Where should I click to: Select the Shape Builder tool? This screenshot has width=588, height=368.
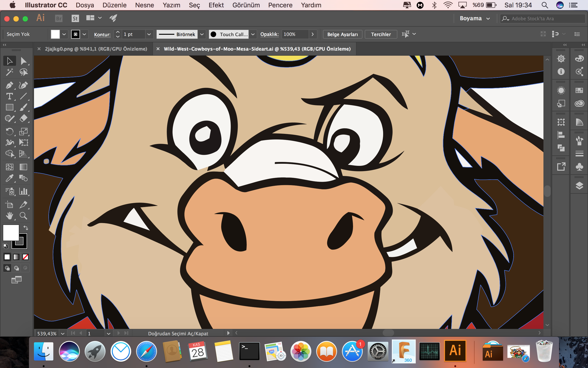click(9, 154)
